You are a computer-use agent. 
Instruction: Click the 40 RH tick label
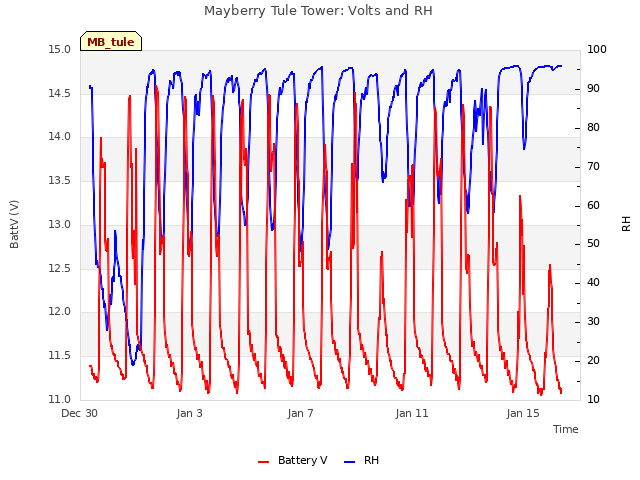click(593, 282)
